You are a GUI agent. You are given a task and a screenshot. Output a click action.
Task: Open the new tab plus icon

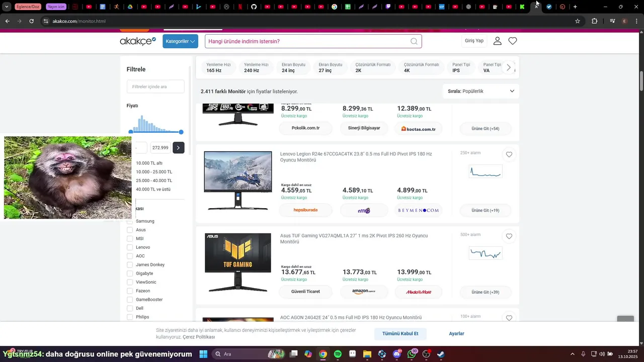tap(575, 7)
